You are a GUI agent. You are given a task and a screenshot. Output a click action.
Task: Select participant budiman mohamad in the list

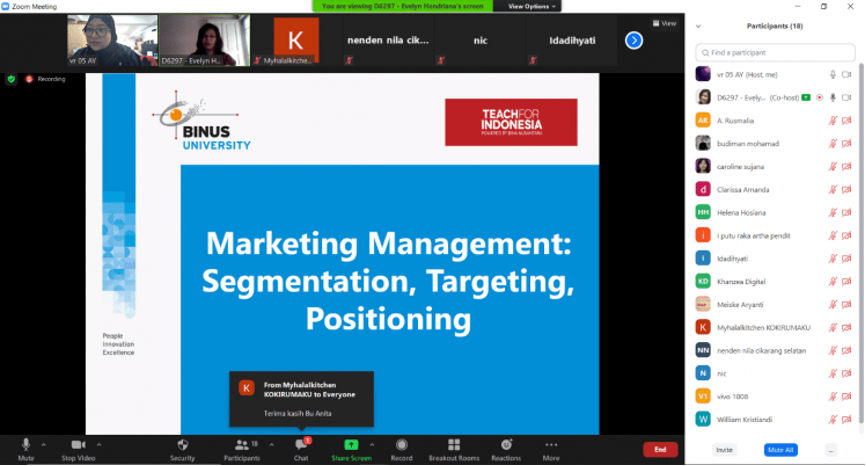click(775, 144)
